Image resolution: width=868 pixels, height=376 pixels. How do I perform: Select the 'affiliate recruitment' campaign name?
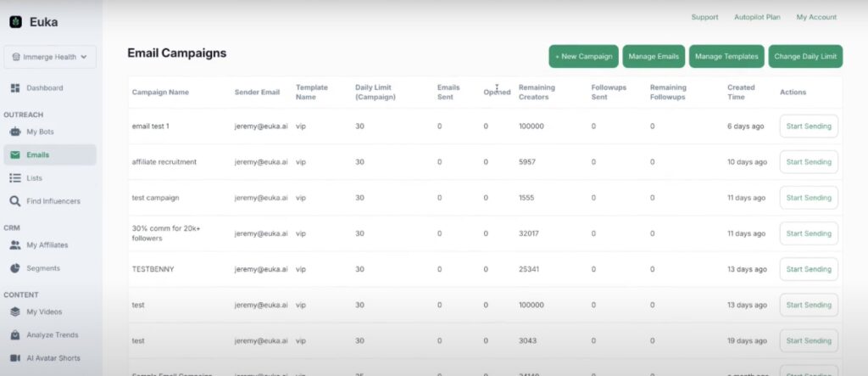point(164,162)
